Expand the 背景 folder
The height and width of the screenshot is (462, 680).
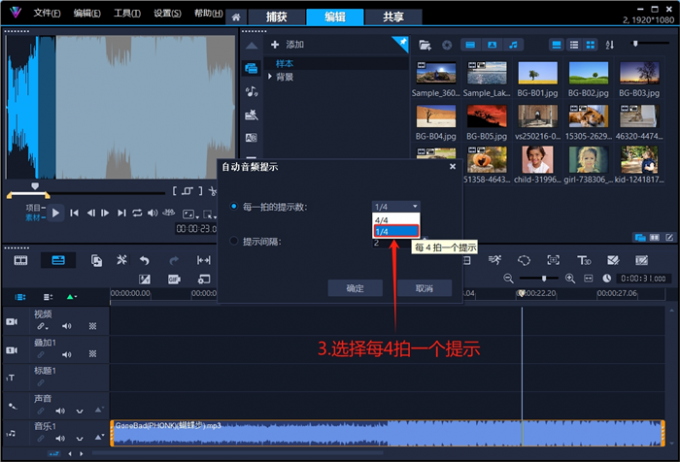coord(270,77)
